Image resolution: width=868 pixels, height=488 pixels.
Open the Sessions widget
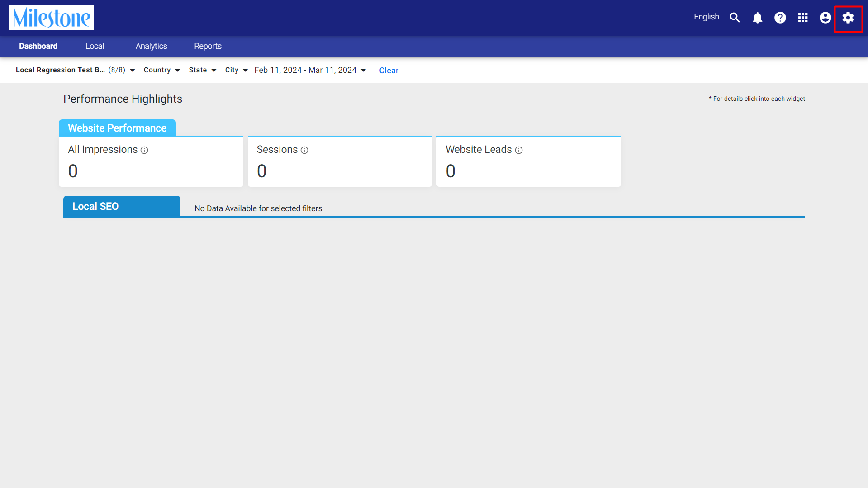(x=340, y=161)
